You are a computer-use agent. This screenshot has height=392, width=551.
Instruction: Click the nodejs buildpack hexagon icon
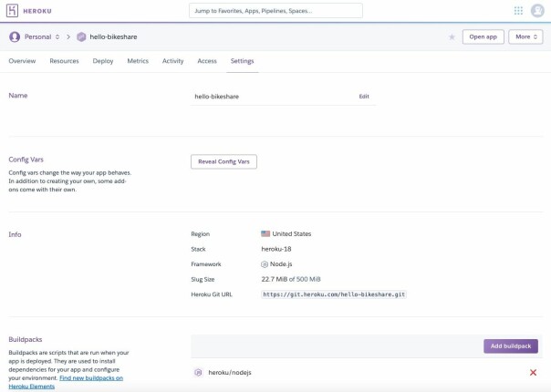[x=198, y=372]
